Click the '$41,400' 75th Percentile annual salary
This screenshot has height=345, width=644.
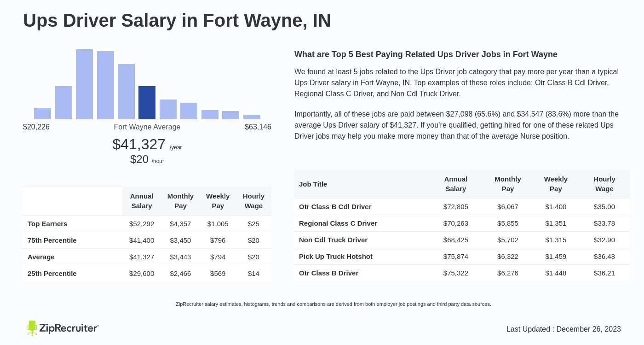pos(142,240)
